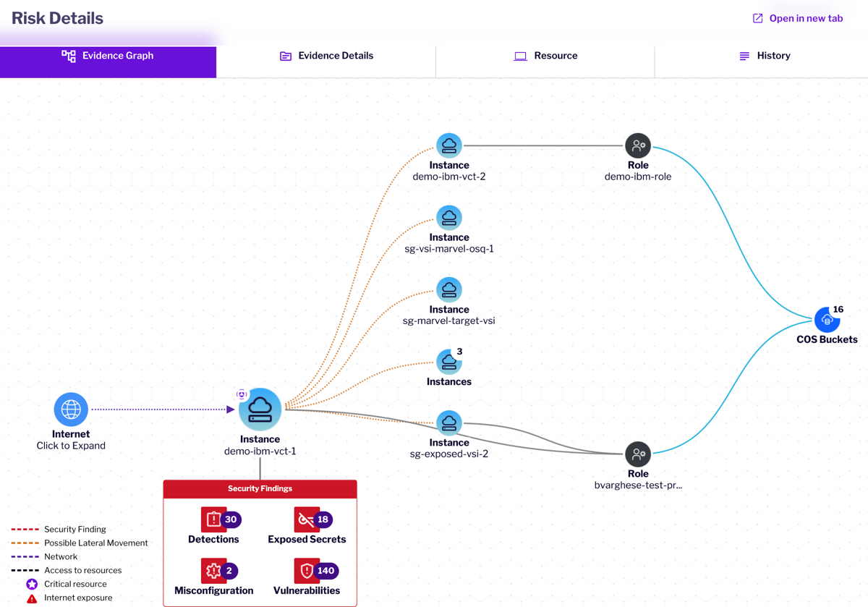Click the Misconfiguration findings icon
The height and width of the screenshot is (607, 868).
(213, 571)
